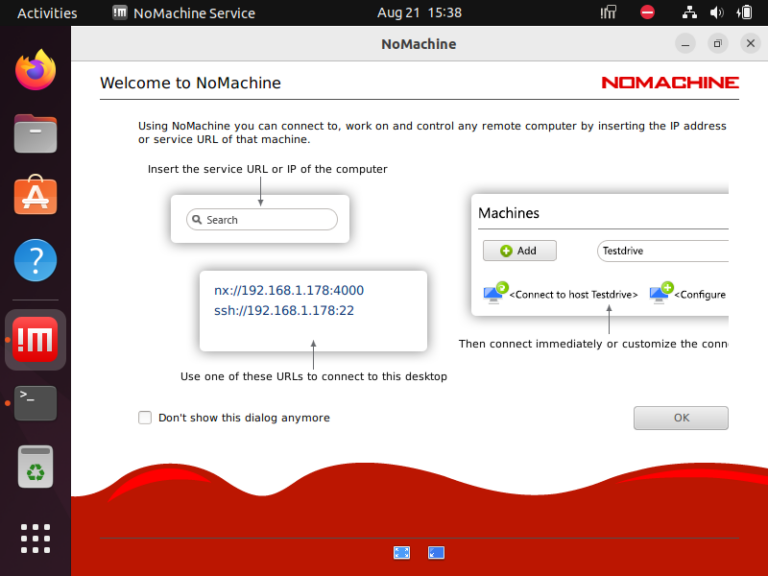Viewport: 768px width, 576px height.
Task: Close the NoMachine window
Action: pos(750,44)
